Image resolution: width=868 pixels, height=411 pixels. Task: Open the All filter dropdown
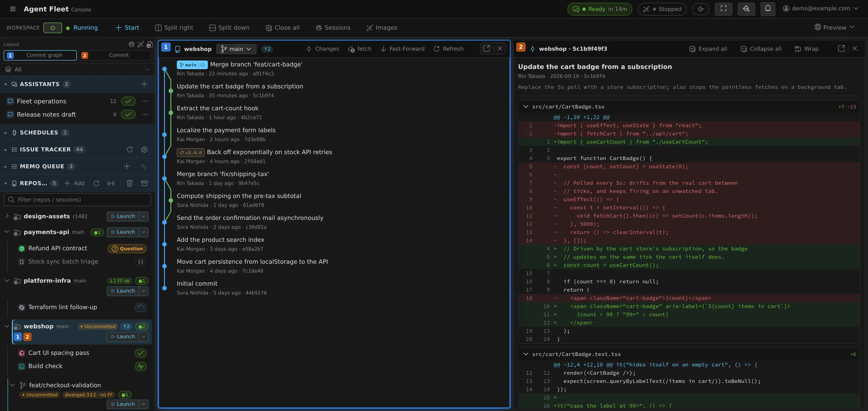(77, 69)
